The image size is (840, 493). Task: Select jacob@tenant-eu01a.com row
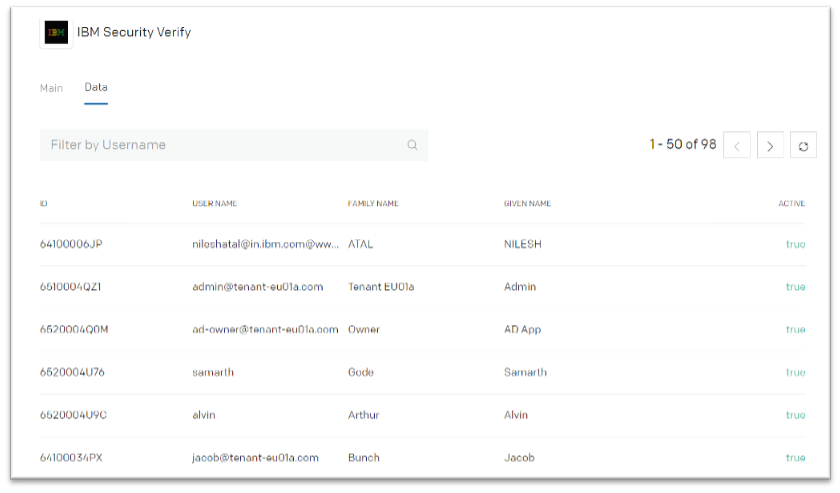click(422, 458)
